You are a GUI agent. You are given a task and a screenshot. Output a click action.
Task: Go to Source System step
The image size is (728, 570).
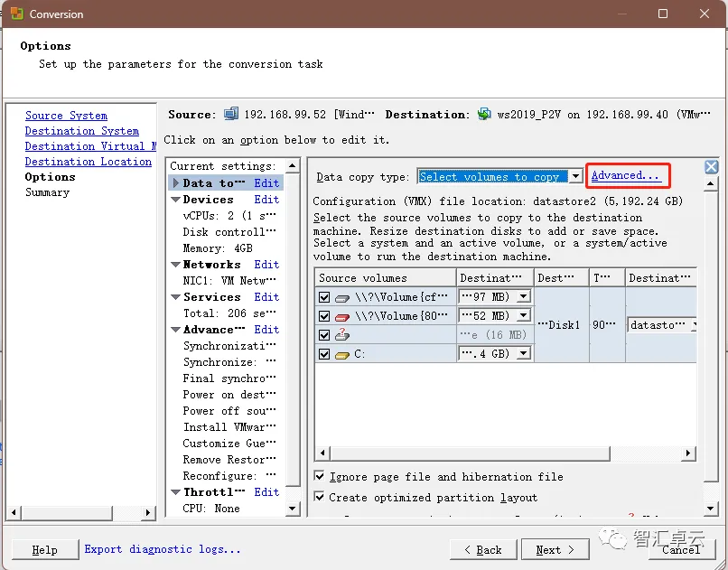[x=66, y=116]
